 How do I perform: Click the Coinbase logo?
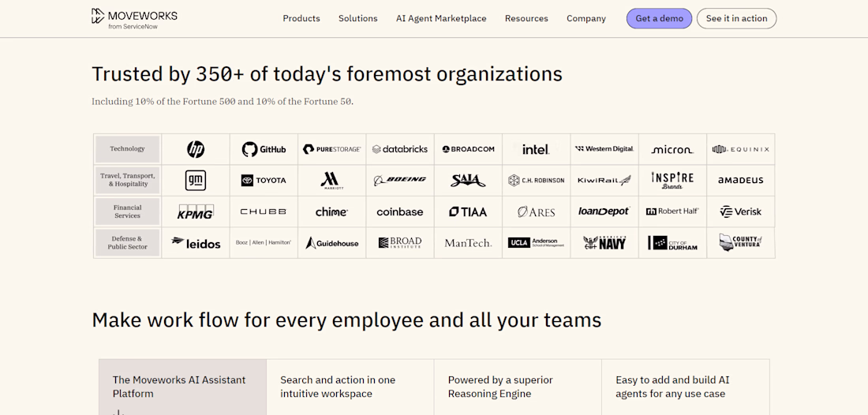click(399, 211)
